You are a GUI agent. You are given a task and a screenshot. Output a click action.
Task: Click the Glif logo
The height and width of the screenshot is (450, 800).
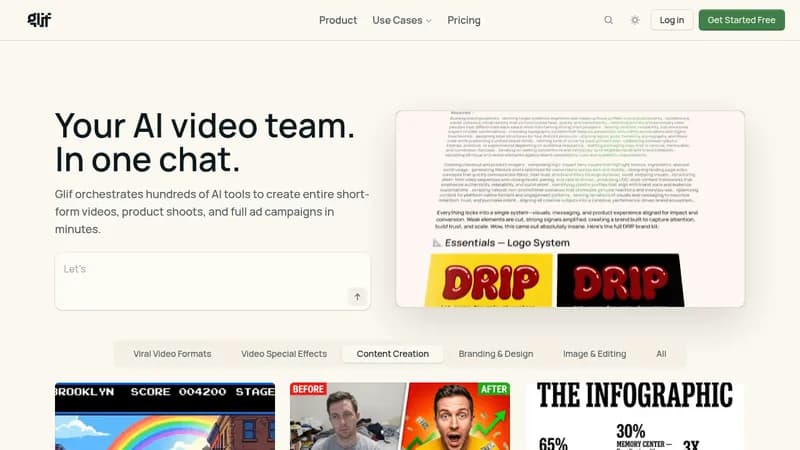39,20
